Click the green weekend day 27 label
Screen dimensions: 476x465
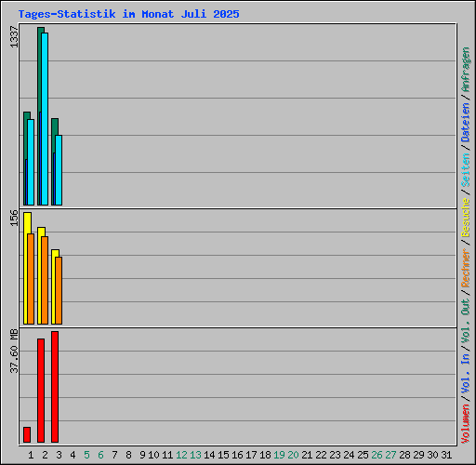click(x=390, y=455)
